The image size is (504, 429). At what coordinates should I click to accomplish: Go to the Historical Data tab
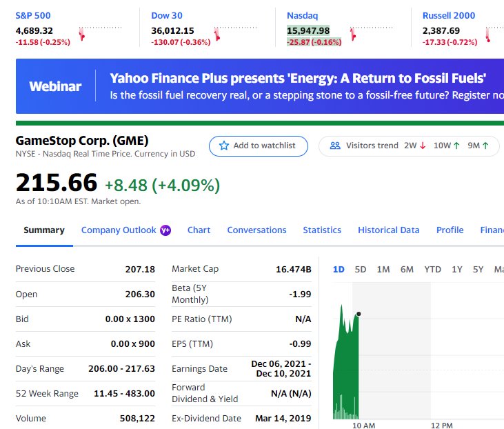point(389,230)
